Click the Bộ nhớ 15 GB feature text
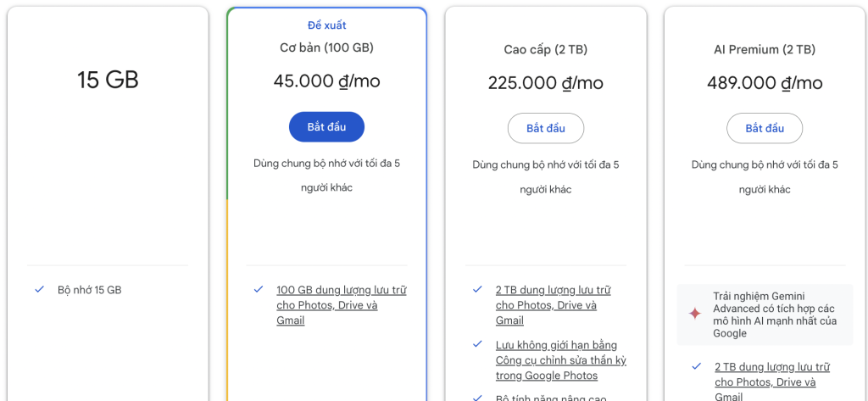This screenshot has width=868, height=401. 89,290
